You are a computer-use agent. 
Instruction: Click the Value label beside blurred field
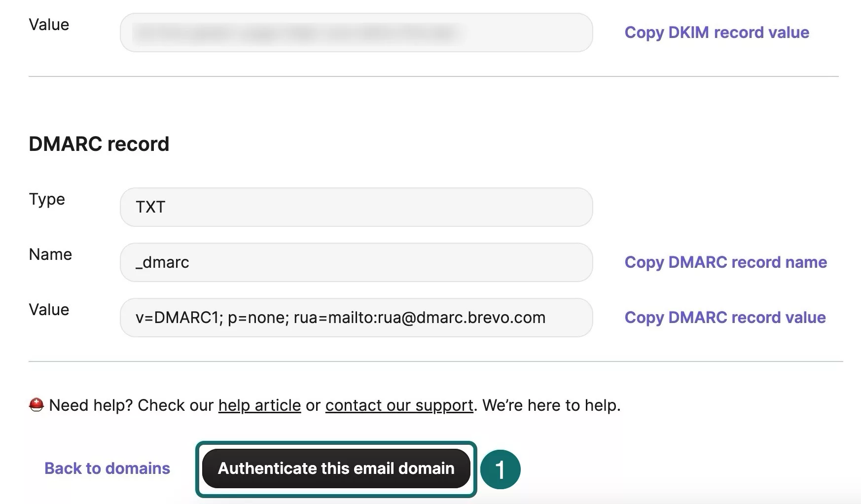point(49,25)
